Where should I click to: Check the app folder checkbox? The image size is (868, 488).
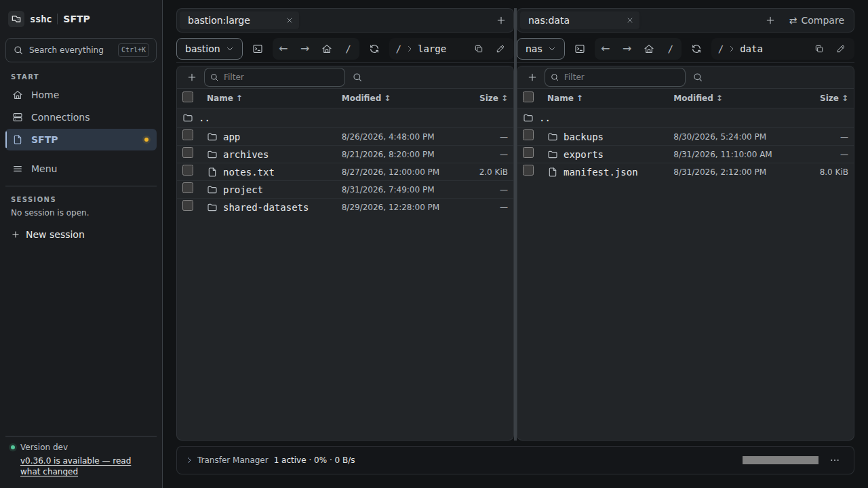point(188,135)
